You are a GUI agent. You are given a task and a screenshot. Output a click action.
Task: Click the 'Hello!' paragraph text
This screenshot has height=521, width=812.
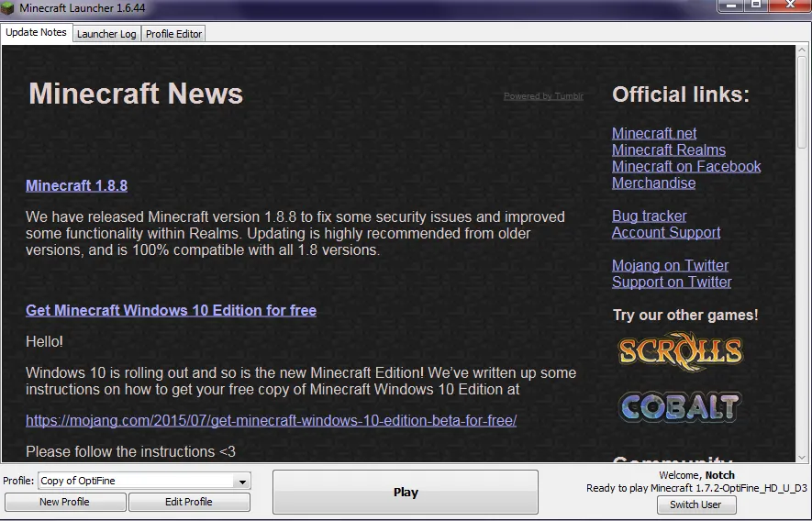click(45, 342)
